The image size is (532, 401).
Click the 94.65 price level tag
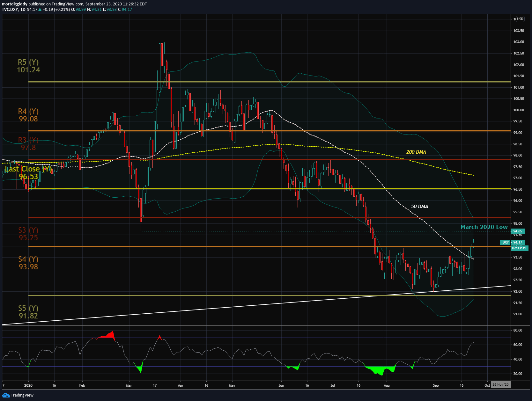(x=518, y=231)
